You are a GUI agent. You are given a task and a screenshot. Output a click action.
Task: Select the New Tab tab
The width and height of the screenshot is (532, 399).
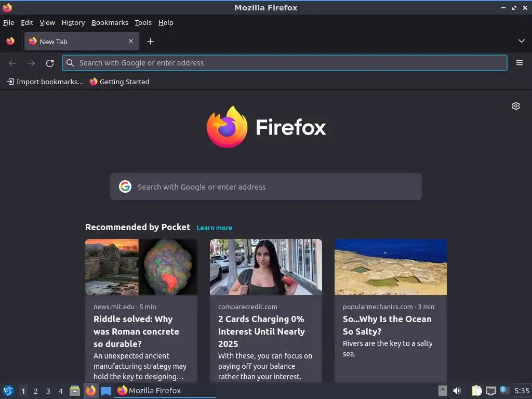[82, 42]
